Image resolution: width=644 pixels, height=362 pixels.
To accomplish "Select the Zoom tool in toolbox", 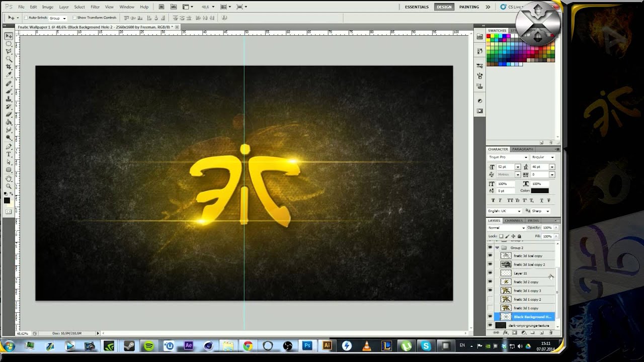I will pyautogui.click(x=9, y=186).
